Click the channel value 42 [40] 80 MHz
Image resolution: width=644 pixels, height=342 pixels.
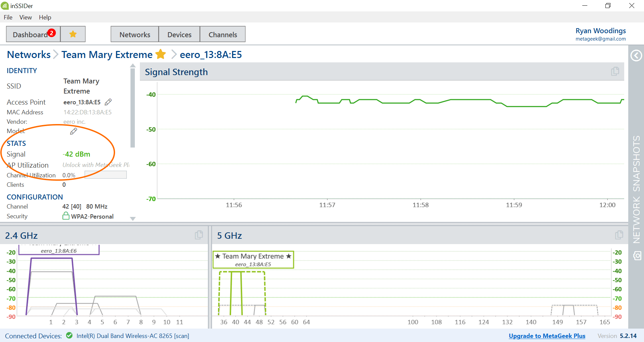tap(85, 207)
